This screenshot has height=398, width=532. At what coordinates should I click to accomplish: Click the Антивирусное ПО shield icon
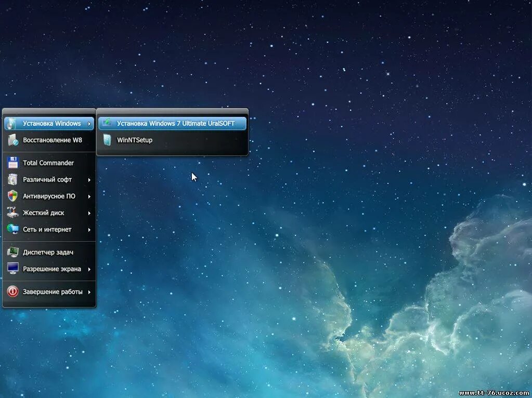point(13,196)
